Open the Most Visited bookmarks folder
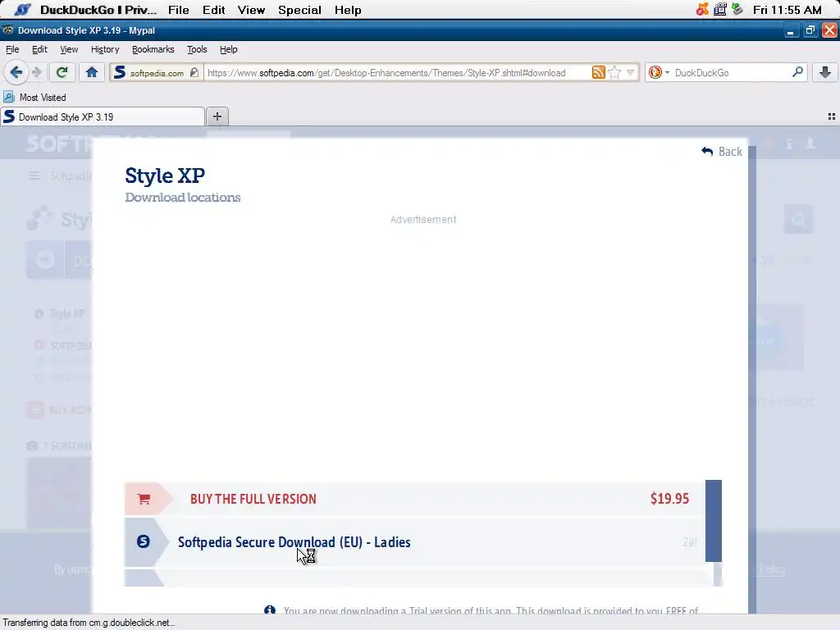Screen dimensions: 840x630 pos(34,98)
